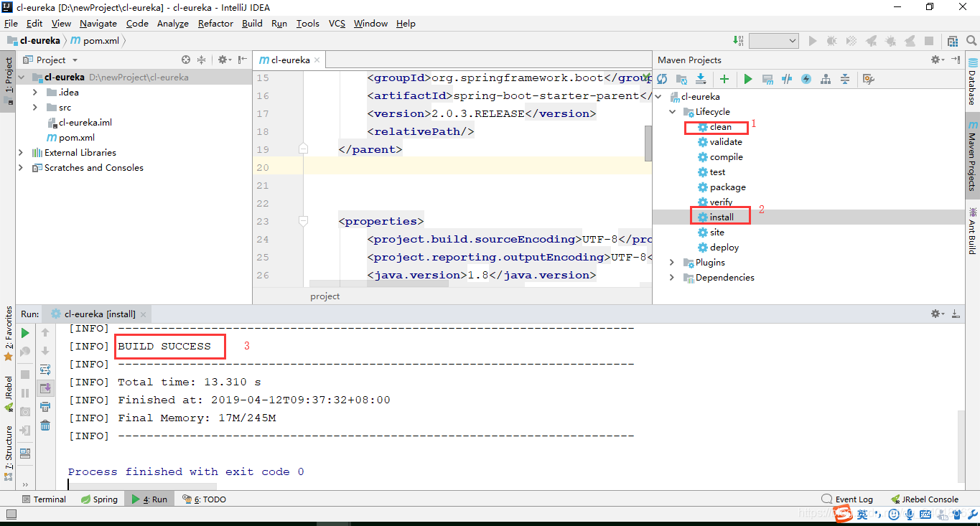980x526 pixels.
Task: Fold the parent tag at line 19
Action: [303, 149]
